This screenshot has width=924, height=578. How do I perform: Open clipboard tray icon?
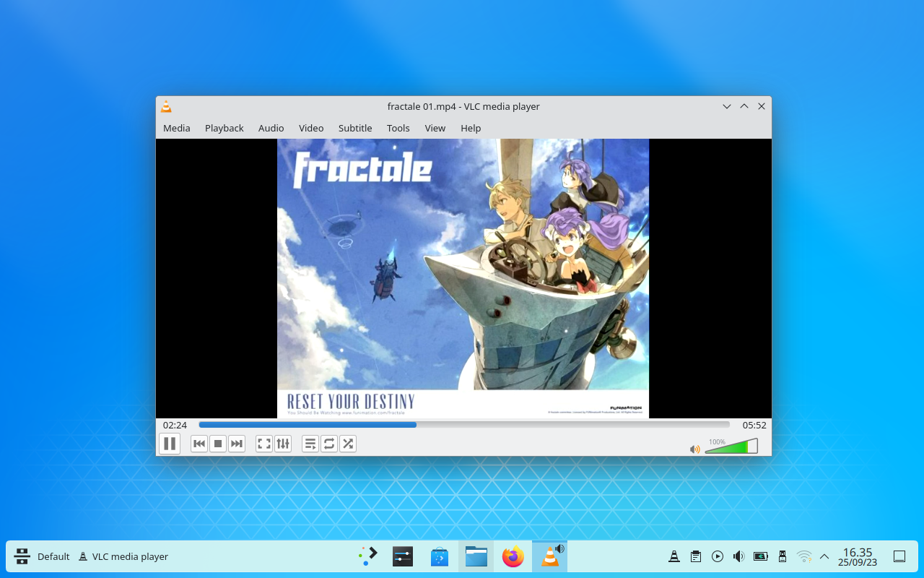tap(696, 556)
